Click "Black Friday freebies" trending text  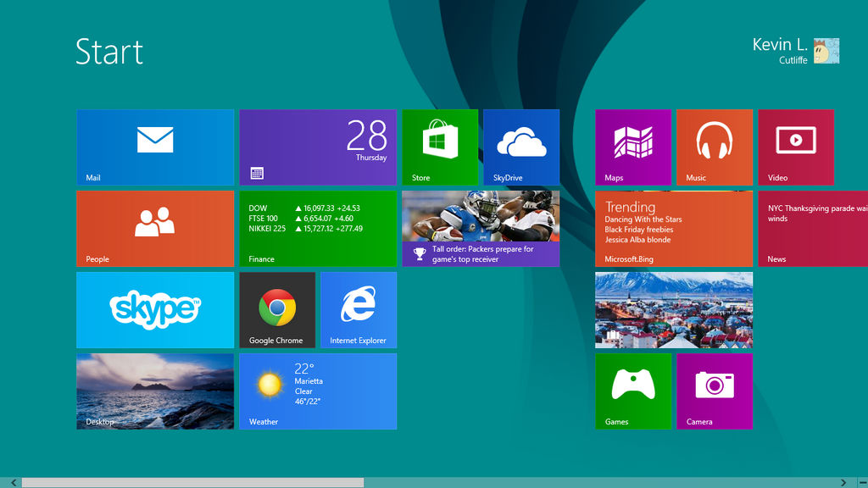click(639, 230)
